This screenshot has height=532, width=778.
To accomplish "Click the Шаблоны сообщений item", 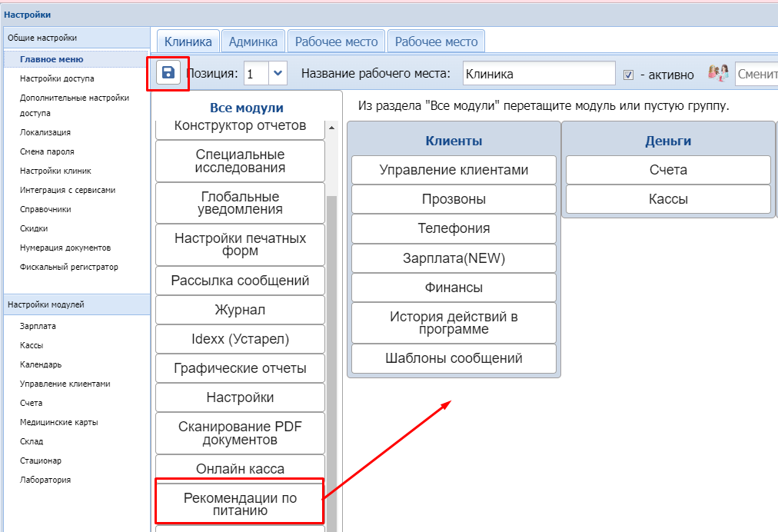I will pos(454,359).
